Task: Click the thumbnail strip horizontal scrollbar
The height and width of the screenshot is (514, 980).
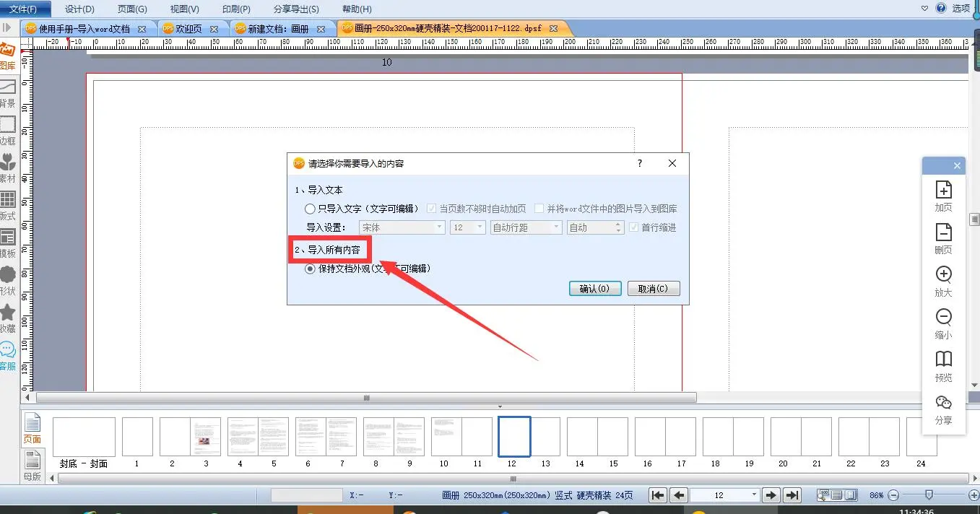Action: click(513, 479)
